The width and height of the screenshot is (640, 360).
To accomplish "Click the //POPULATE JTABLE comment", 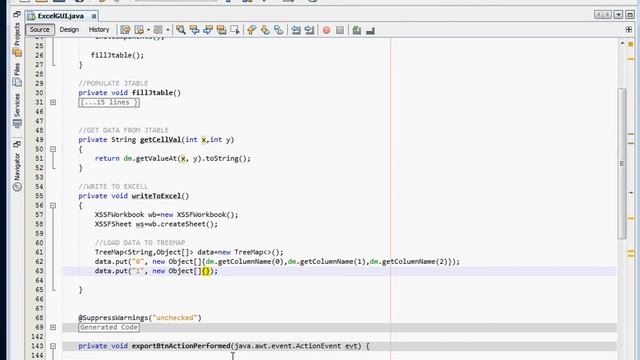I will click(x=113, y=83).
